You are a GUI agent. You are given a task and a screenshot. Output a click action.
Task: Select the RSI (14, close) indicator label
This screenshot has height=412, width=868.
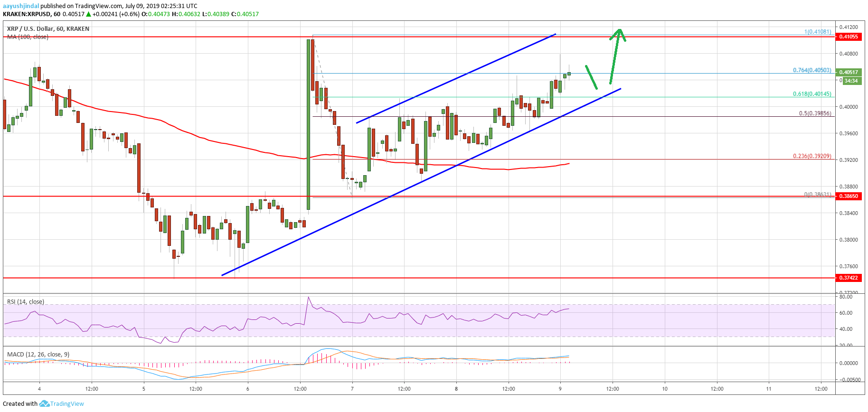pos(26,302)
